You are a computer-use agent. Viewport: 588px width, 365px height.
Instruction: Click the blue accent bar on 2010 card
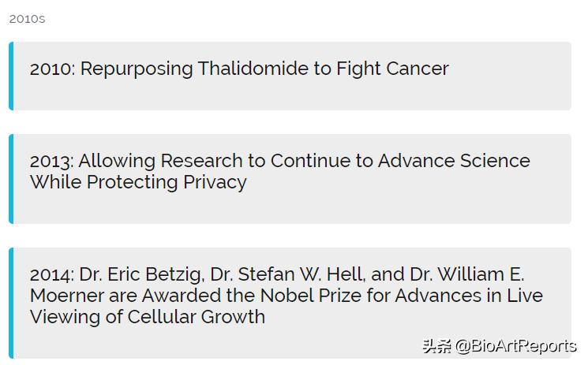click(11, 76)
